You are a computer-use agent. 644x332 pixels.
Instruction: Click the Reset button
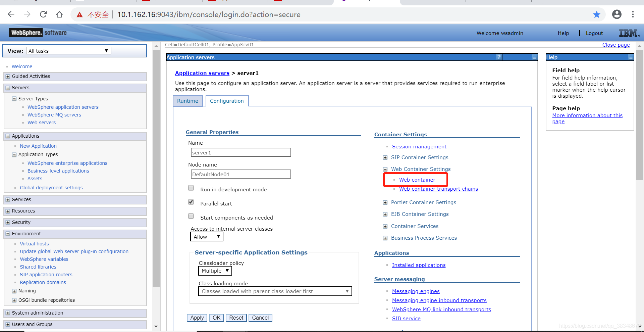coord(236,318)
